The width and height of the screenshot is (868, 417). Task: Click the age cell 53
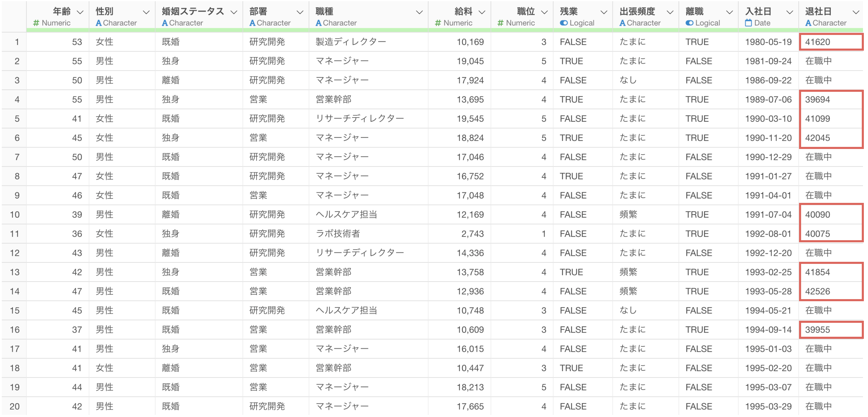click(58, 42)
